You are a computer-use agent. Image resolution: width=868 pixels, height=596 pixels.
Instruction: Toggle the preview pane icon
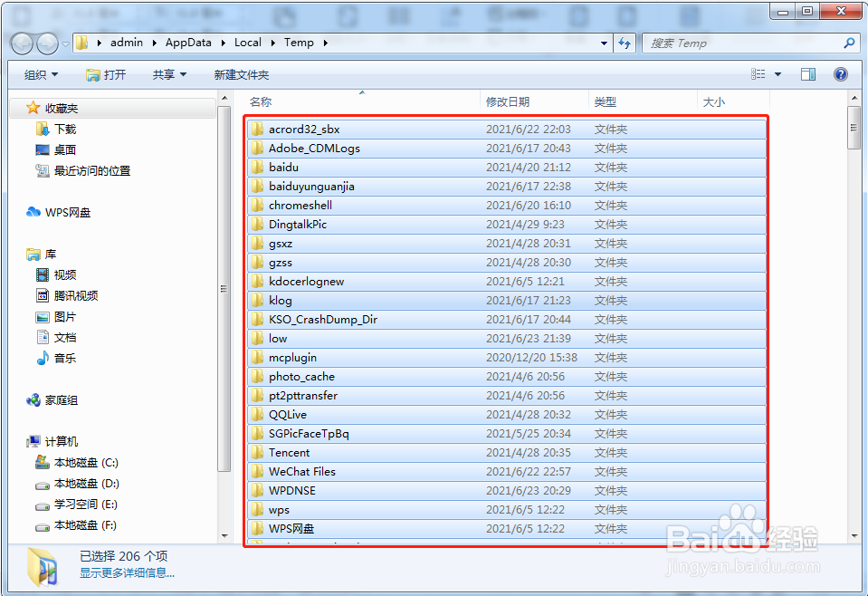point(808,73)
